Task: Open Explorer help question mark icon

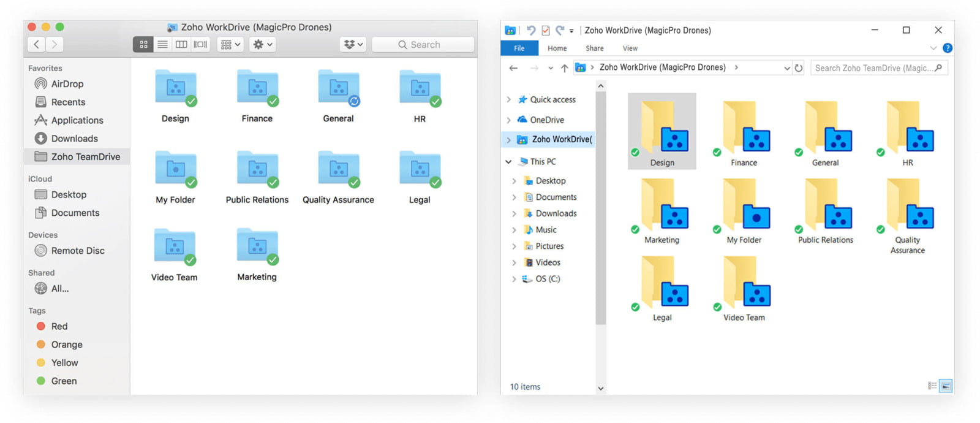Action: click(947, 48)
